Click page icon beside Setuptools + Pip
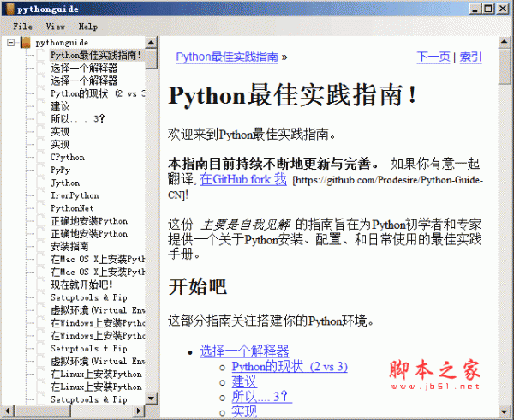Viewport: 514px width, 420px height. tap(41, 349)
